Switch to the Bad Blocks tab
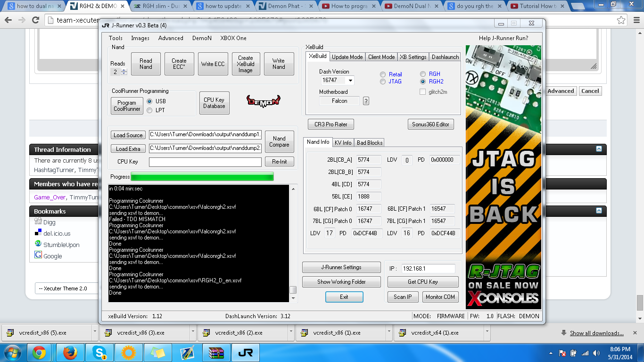The height and width of the screenshot is (362, 644). point(370,143)
